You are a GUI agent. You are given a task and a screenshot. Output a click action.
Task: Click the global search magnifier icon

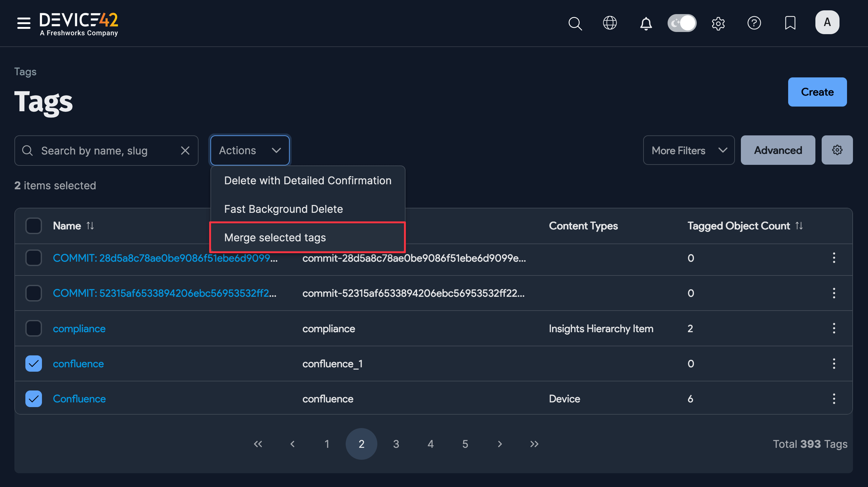coord(575,24)
